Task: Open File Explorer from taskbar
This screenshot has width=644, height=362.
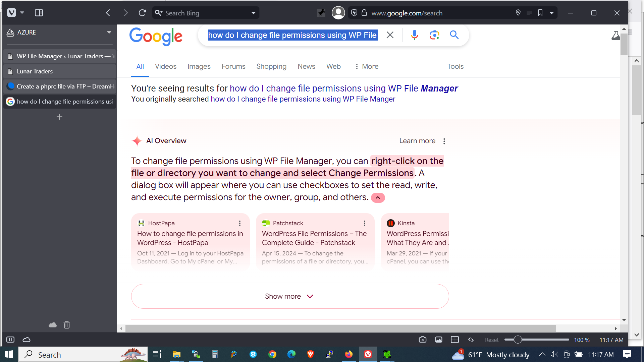Action: tap(176, 354)
